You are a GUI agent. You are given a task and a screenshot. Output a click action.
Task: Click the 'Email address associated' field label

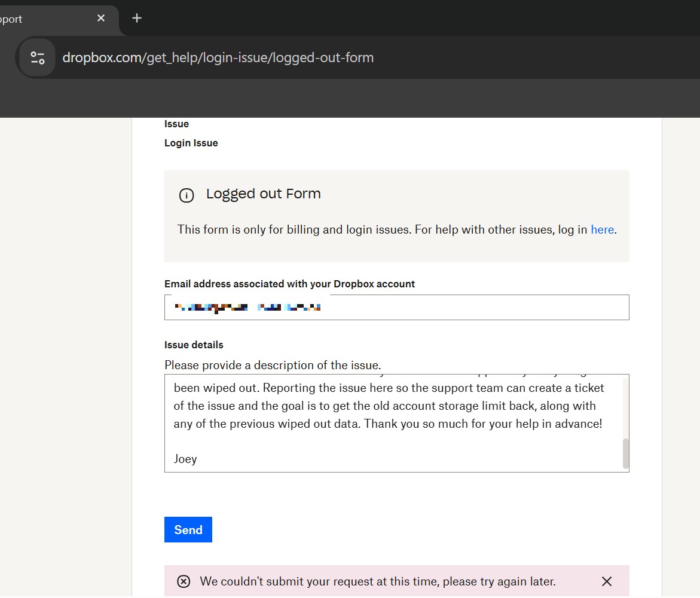[x=289, y=284]
